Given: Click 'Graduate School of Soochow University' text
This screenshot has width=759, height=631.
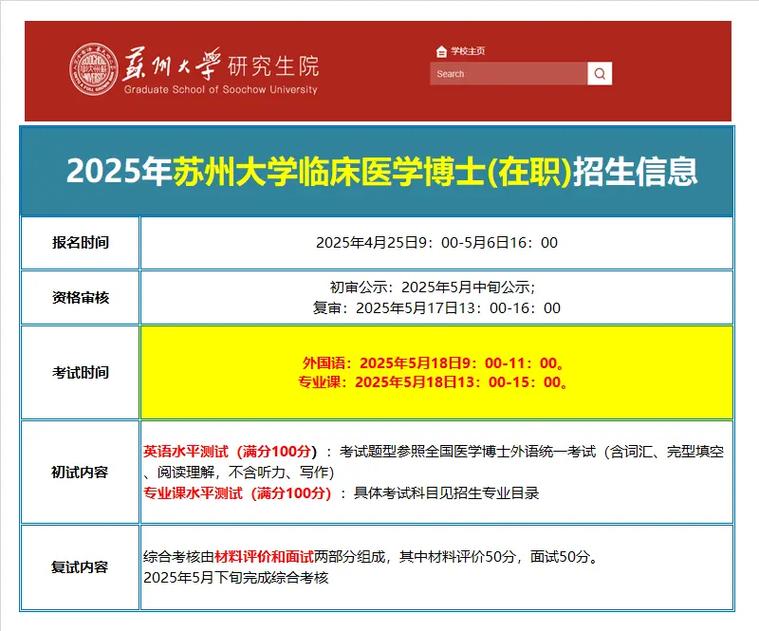Looking at the screenshot, I should point(221,90).
